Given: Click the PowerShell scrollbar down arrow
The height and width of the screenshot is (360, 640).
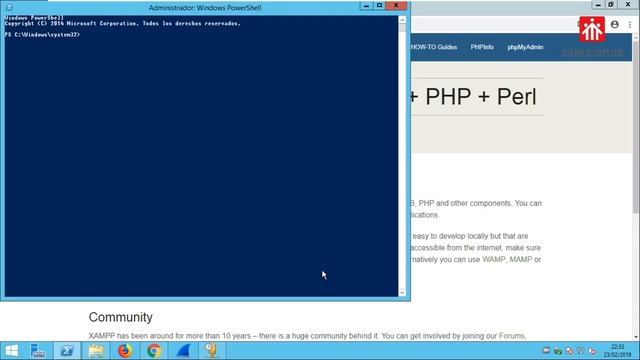Looking at the screenshot, I should pyautogui.click(x=402, y=292).
